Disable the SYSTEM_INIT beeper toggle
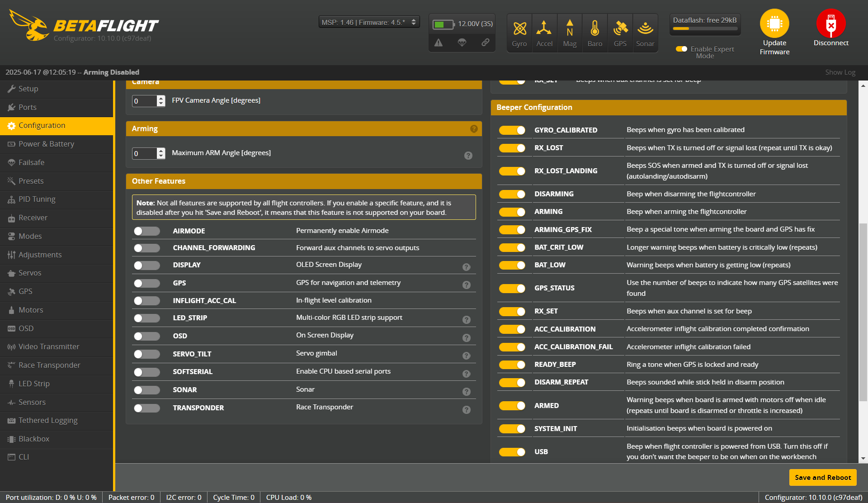The width and height of the screenshot is (868, 503). [512, 429]
